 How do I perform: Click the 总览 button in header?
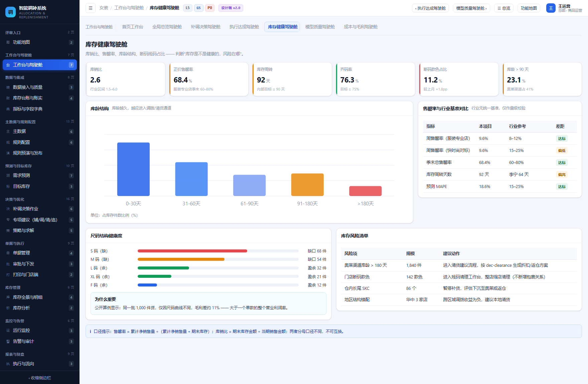click(504, 8)
